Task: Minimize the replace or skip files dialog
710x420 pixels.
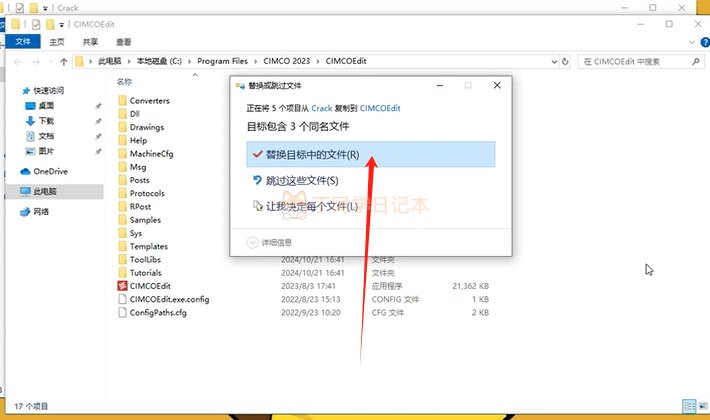Action: coord(440,86)
